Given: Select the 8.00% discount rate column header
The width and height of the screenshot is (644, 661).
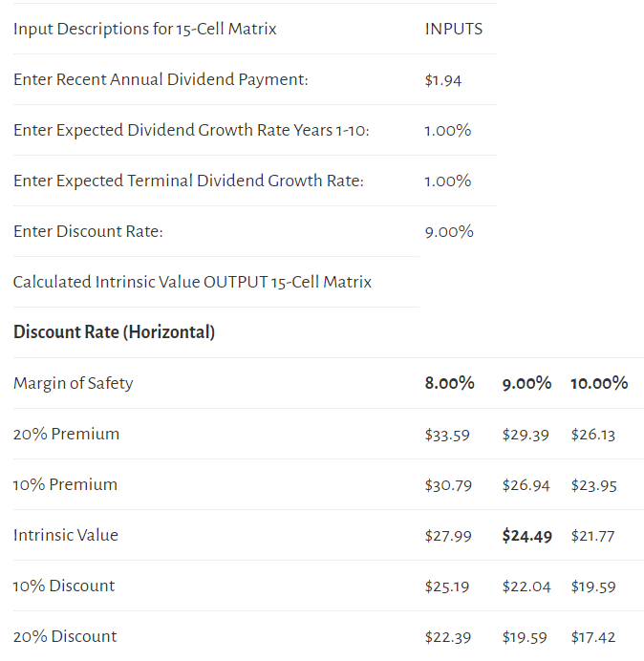Looking at the screenshot, I should click(x=450, y=383).
